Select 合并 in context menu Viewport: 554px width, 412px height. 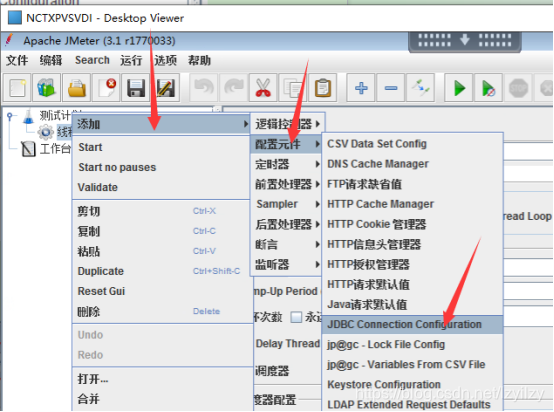(163, 399)
